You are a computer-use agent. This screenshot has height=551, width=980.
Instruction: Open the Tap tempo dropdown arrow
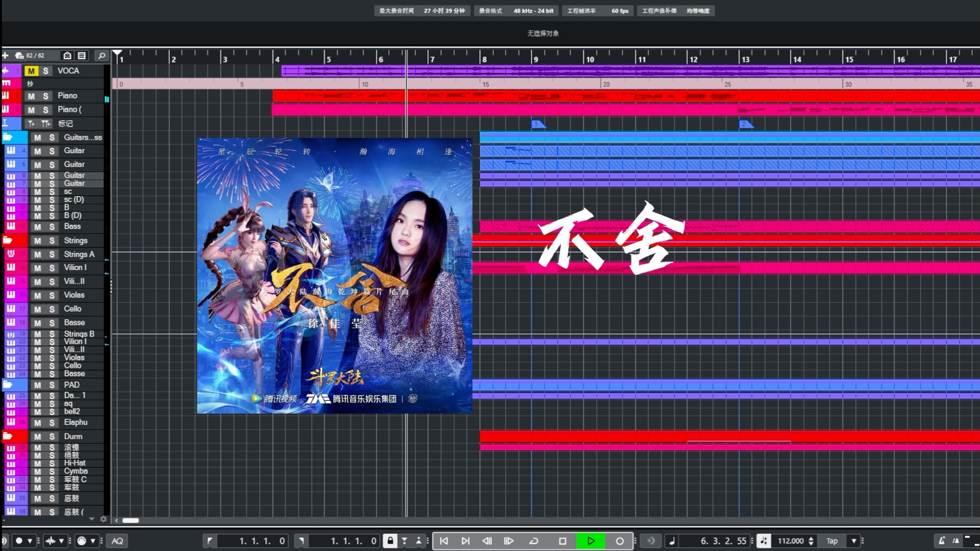point(854,540)
